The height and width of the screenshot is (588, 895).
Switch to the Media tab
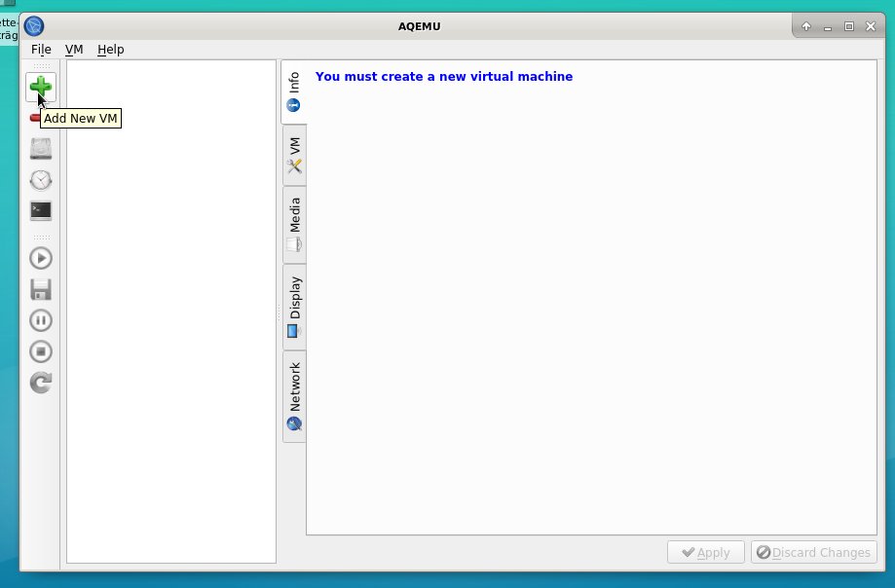294,224
